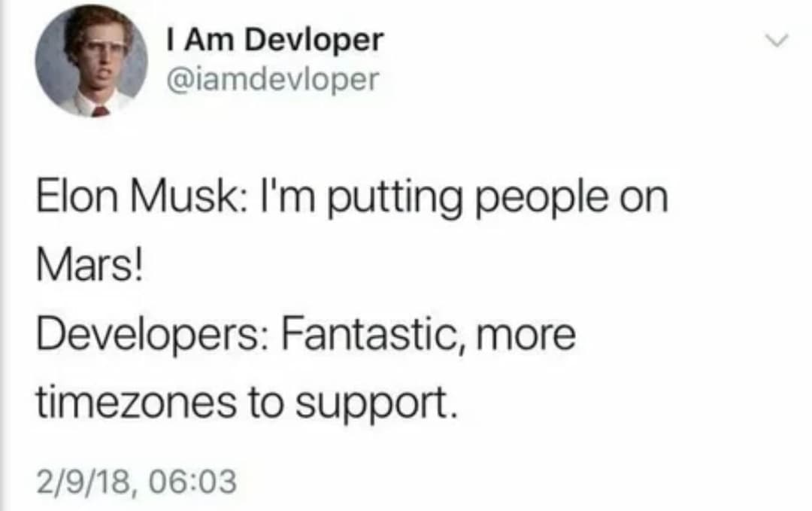The width and height of the screenshot is (812, 511).
Task: Click the word "Developers:" in the tweet
Action: pos(152,334)
